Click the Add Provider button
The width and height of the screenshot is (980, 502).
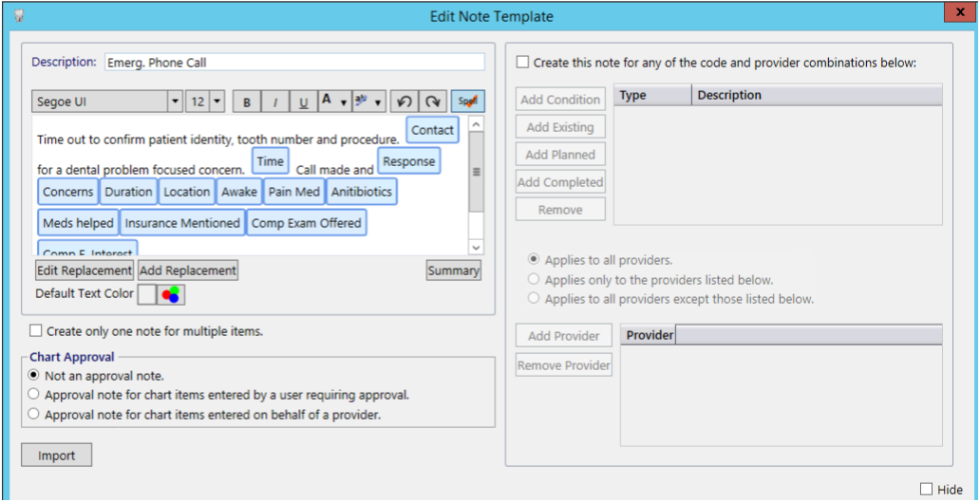coord(564,336)
